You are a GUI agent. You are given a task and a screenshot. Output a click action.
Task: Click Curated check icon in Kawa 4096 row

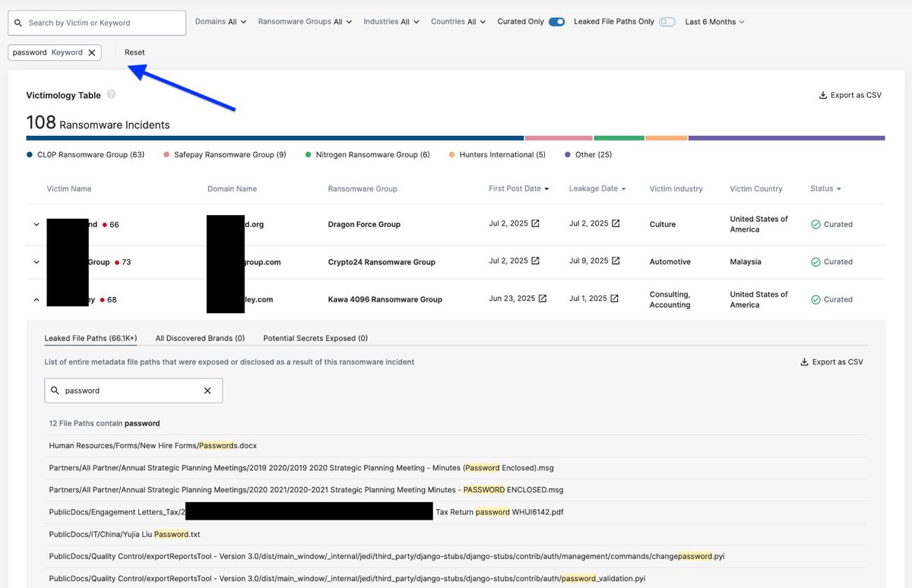click(x=815, y=299)
